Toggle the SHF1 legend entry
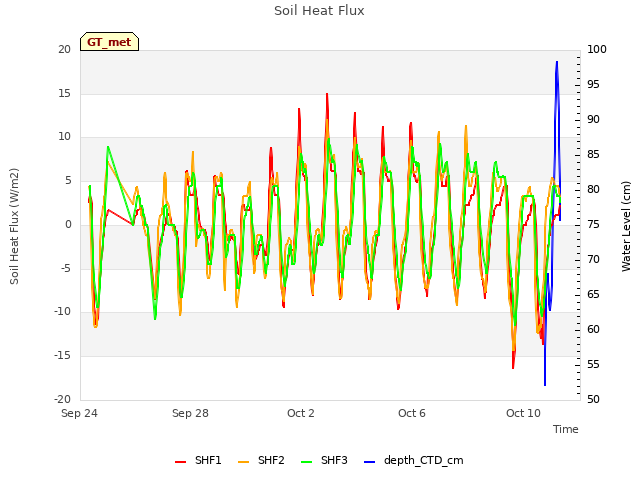 tap(198, 460)
